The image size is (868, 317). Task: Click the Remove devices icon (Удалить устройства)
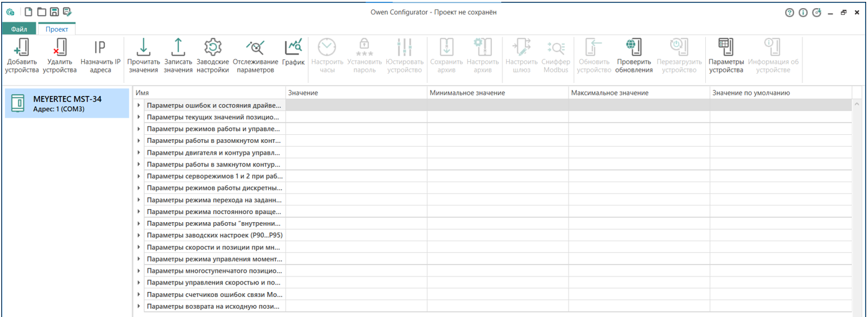(60, 48)
